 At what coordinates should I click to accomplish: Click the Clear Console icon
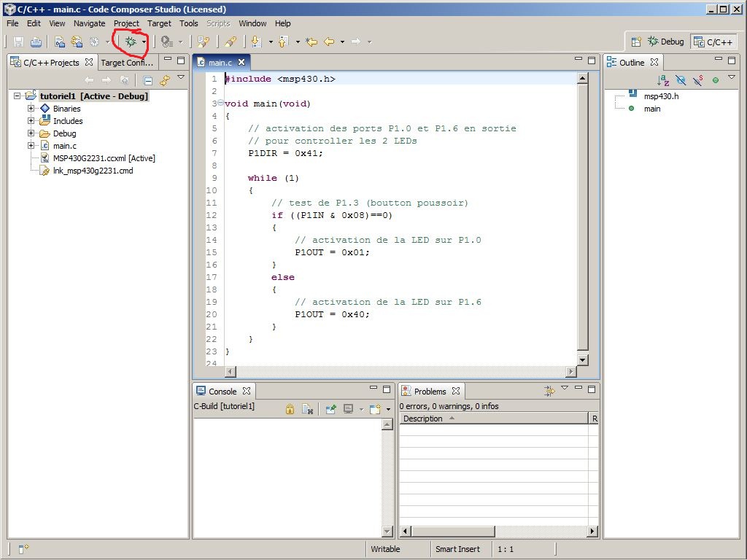click(307, 409)
